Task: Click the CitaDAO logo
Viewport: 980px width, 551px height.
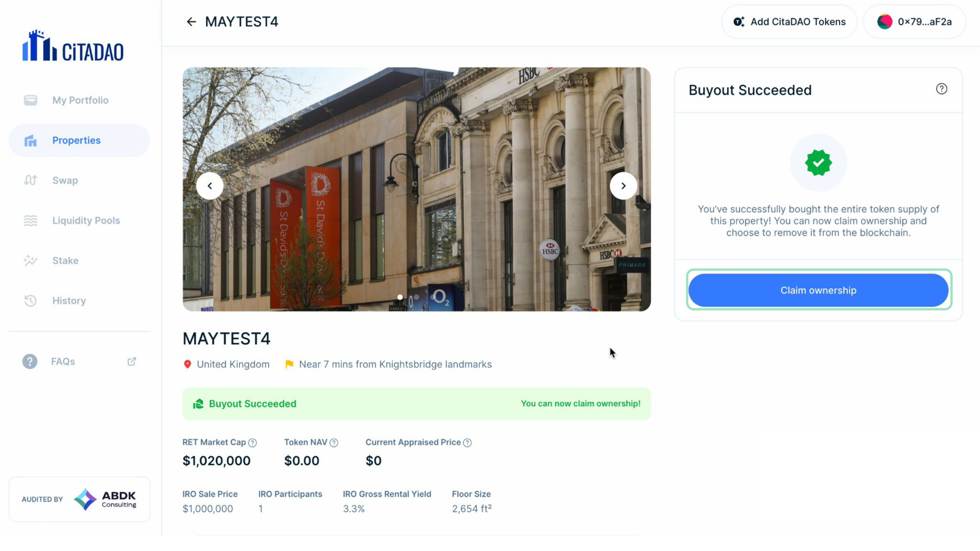Action: coord(73,46)
